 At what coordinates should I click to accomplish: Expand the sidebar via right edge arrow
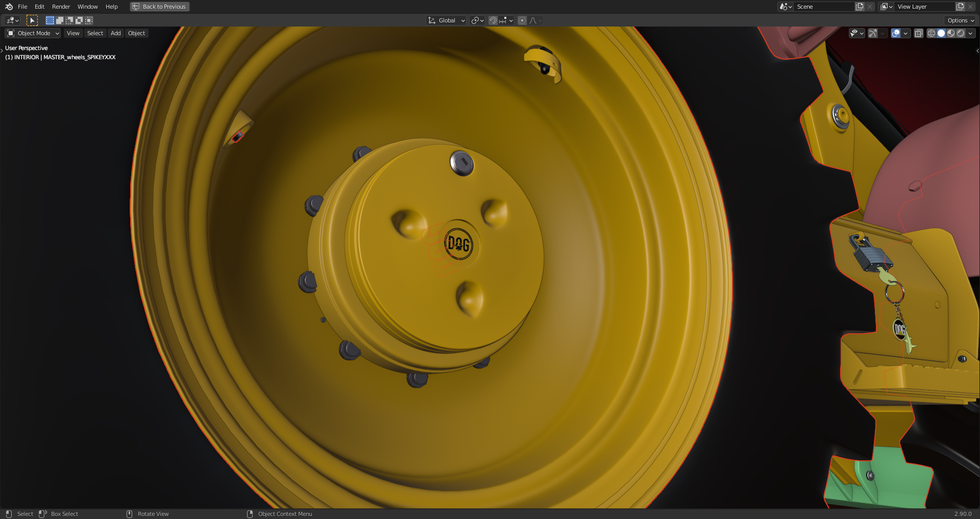click(x=977, y=51)
